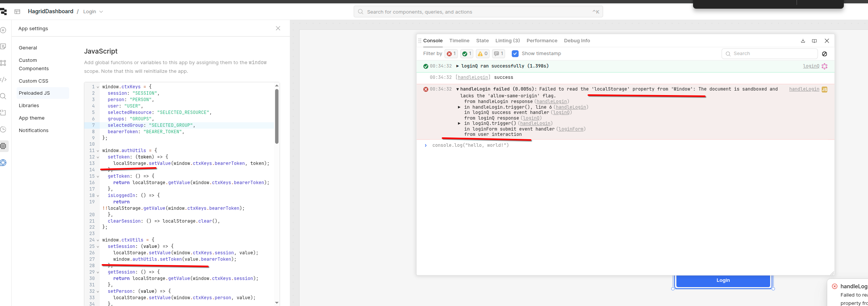Expand the loginQ ran successfully entry
This screenshot has height=306, width=868.
click(x=458, y=66)
